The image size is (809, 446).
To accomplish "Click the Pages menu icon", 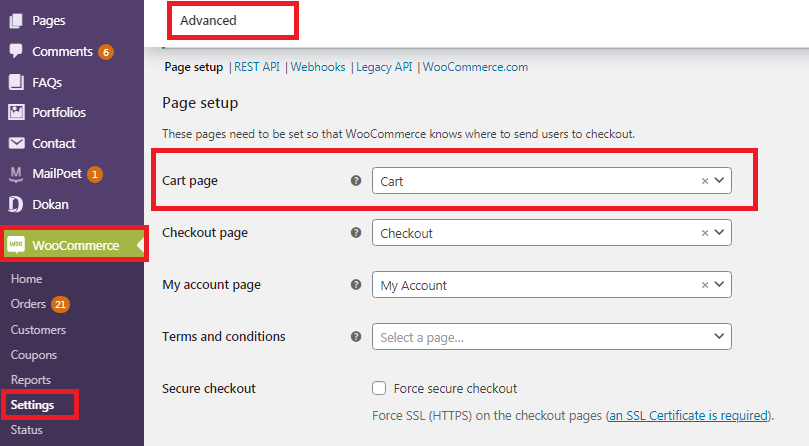I will (16, 21).
